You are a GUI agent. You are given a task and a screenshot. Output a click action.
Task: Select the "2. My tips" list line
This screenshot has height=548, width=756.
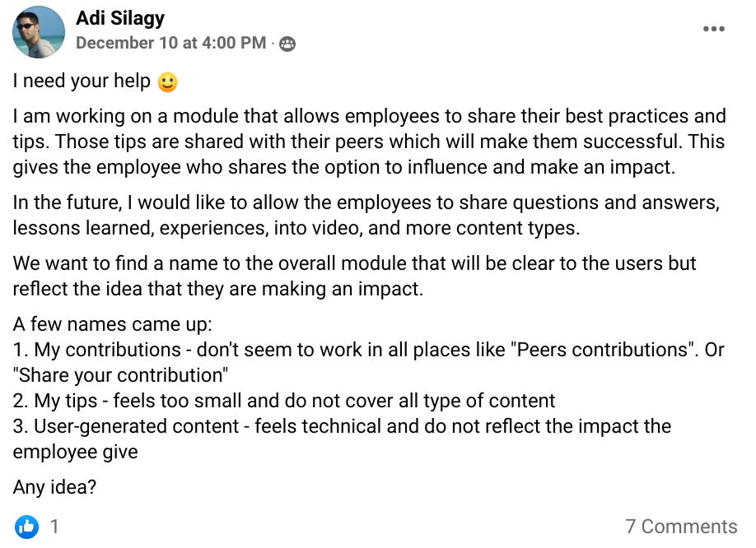284,401
